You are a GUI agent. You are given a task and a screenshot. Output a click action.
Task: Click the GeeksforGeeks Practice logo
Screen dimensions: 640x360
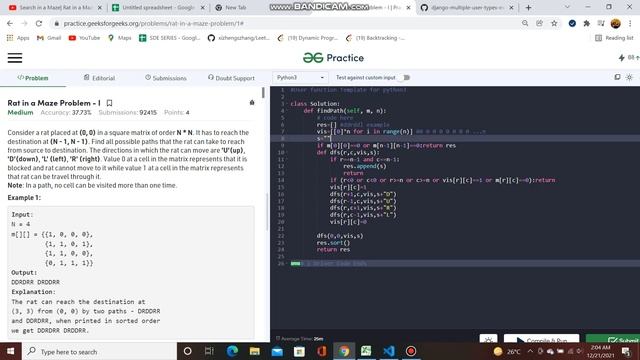tap(333, 58)
